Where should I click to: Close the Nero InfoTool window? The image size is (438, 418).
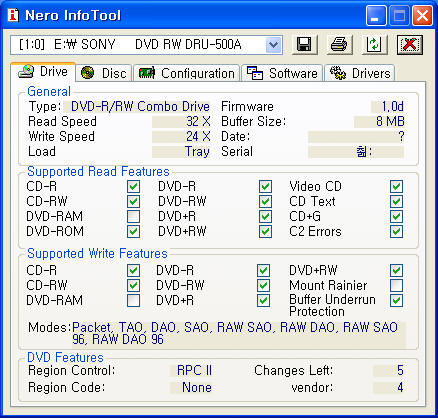coord(422,16)
